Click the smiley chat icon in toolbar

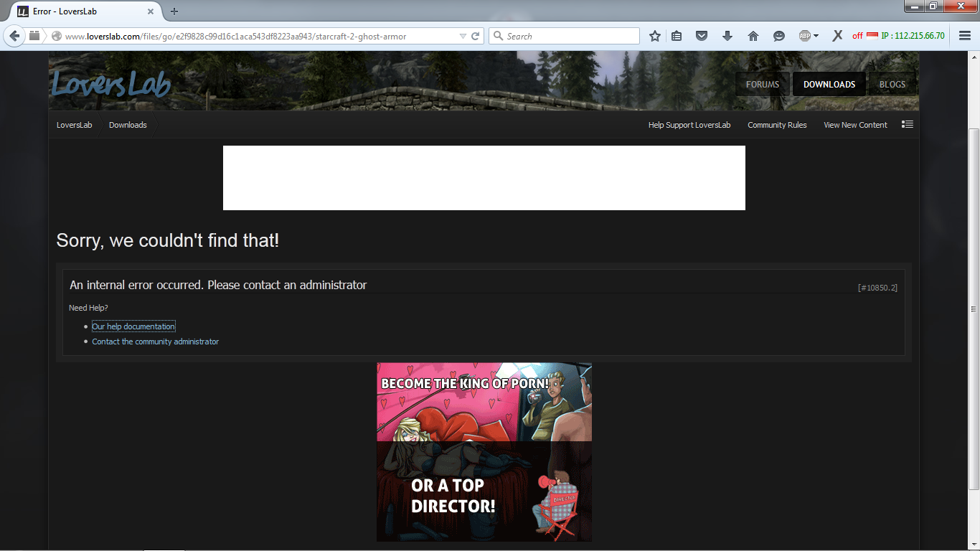pos(778,36)
